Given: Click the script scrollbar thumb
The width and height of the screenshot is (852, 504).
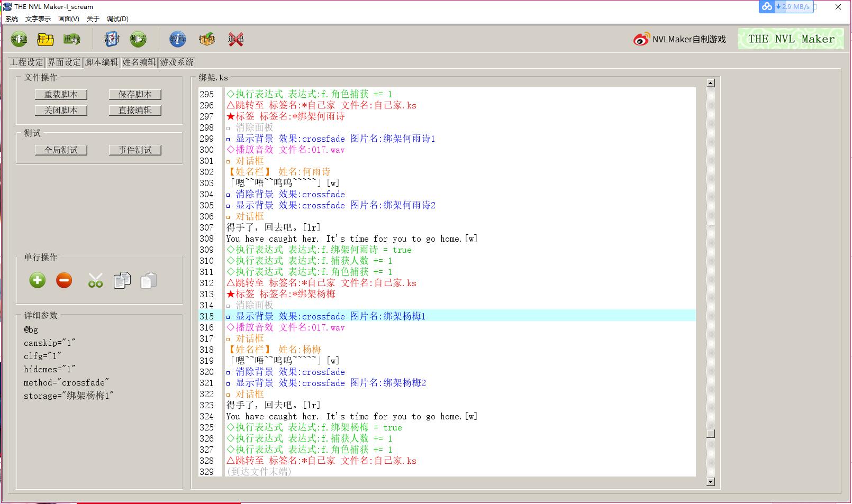Looking at the screenshot, I should (711, 434).
